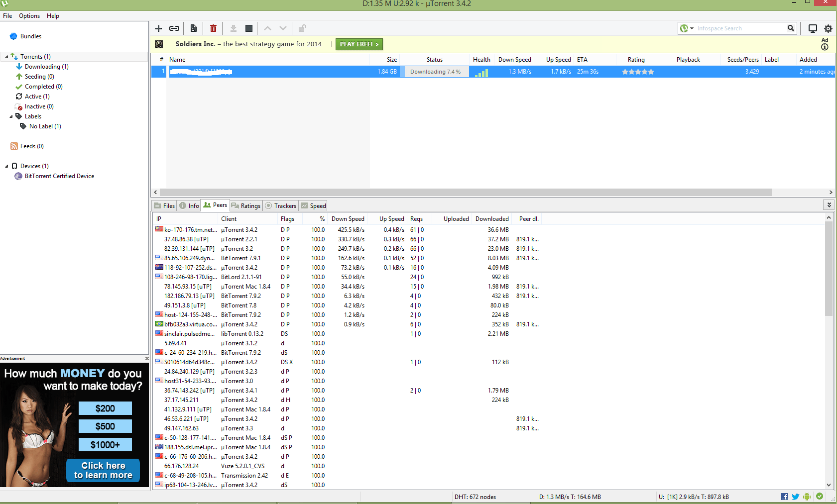Click the $500 ad button
837x504 pixels.
click(x=105, y=426)
